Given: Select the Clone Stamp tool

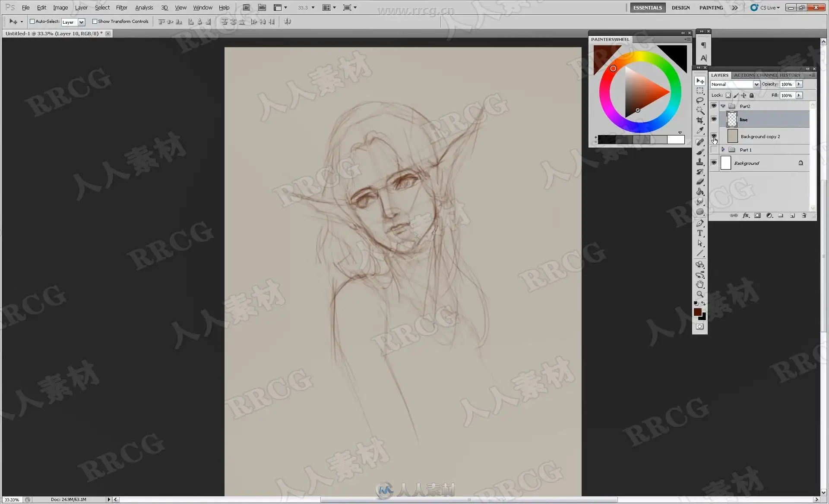Looking at the screenshot, I should coord(700,162).
